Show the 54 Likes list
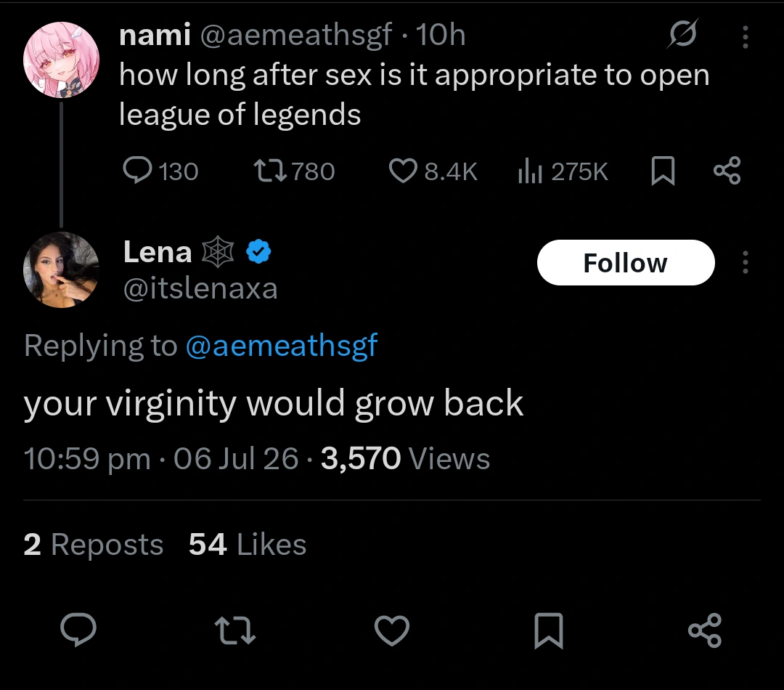Viewport: 784px width, 690px height. click(x=248, y=545)
